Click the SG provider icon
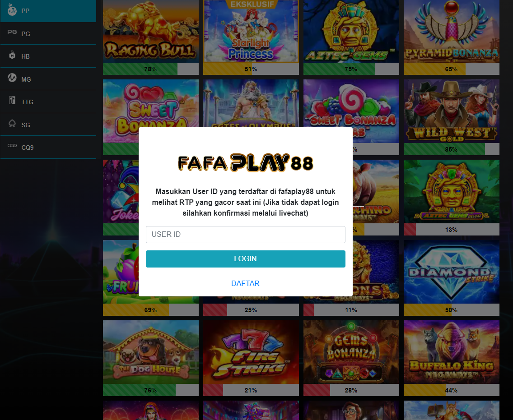Image resolution: width=513 pixels, height=420 pixels. tap(12, 124)
